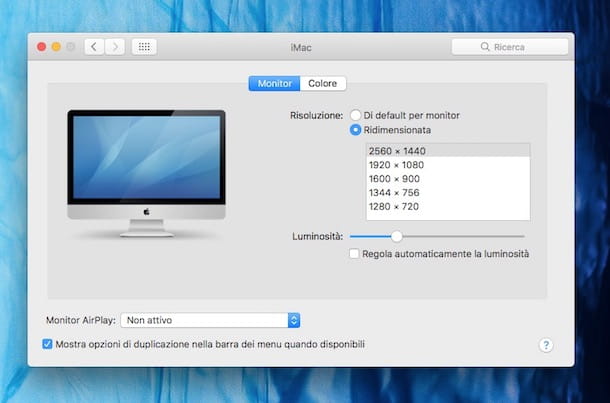The width and height of the screenshot is (610, 403).
Task: Choose 1344 × 756 resolution
Action: point(448,193)
